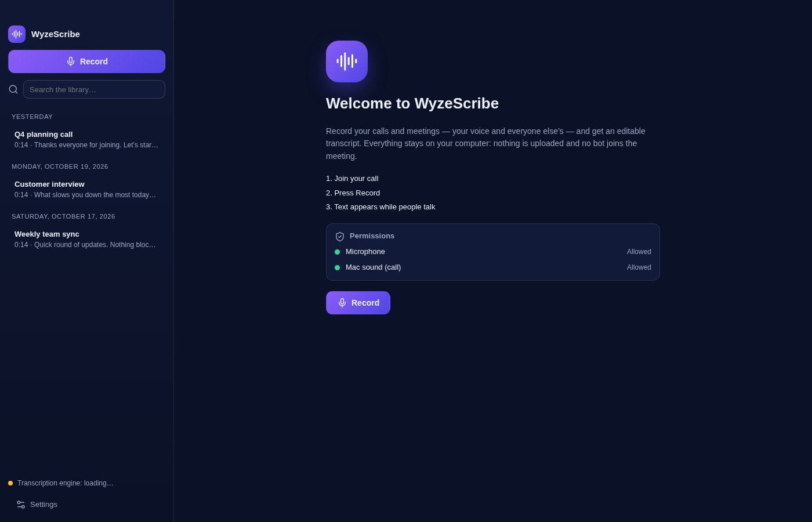
Task: Open the Weekly team sync recording
Action: point(86,239)
